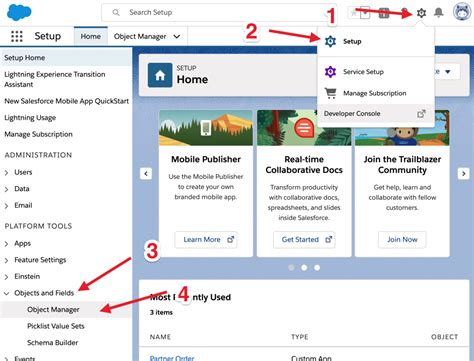Expand the Users tree node
Viewport: 474px width, 361px height.
click(x=7, y=173)
